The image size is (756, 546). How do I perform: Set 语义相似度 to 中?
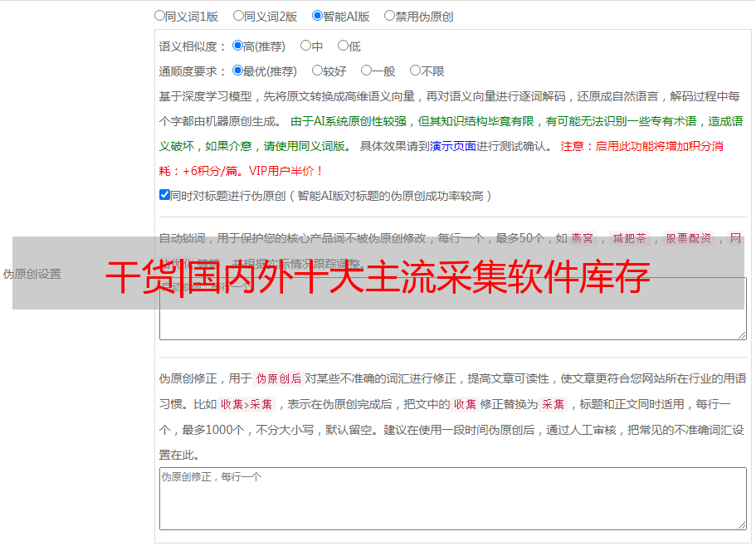pos(305,46)
